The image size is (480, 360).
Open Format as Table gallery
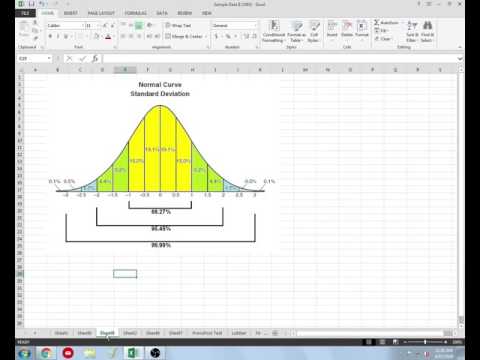296,32
